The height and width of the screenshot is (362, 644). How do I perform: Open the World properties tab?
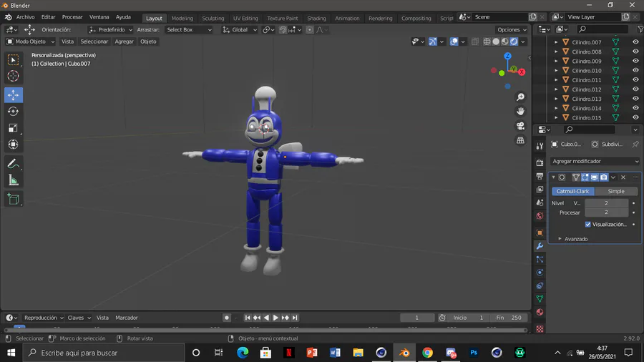click(540, 216)
